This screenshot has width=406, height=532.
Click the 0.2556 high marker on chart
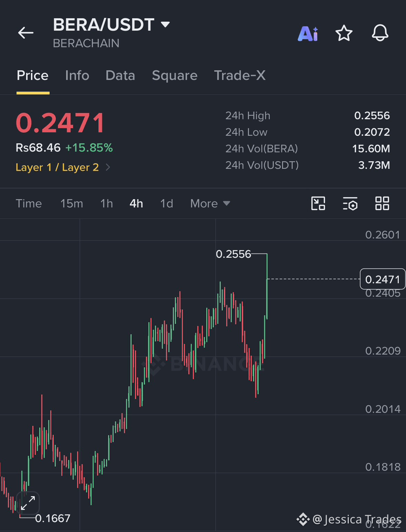tap(234, 254)
